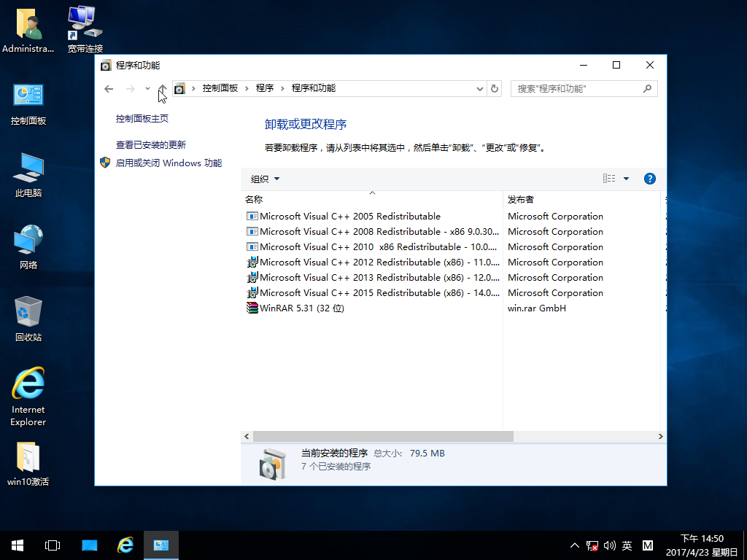The height and width of the screenshot is (560, 747).
Task: Open help with the blue question icon
Action: coord(650,179)
